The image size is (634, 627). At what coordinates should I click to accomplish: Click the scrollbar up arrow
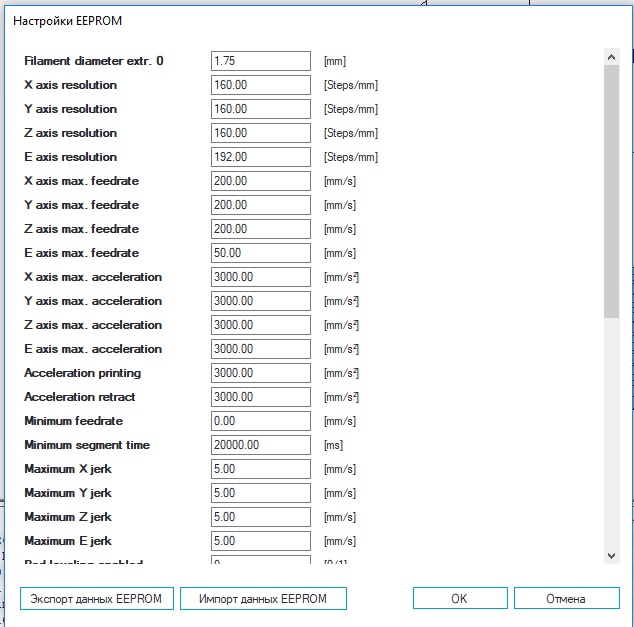[611, 57]
